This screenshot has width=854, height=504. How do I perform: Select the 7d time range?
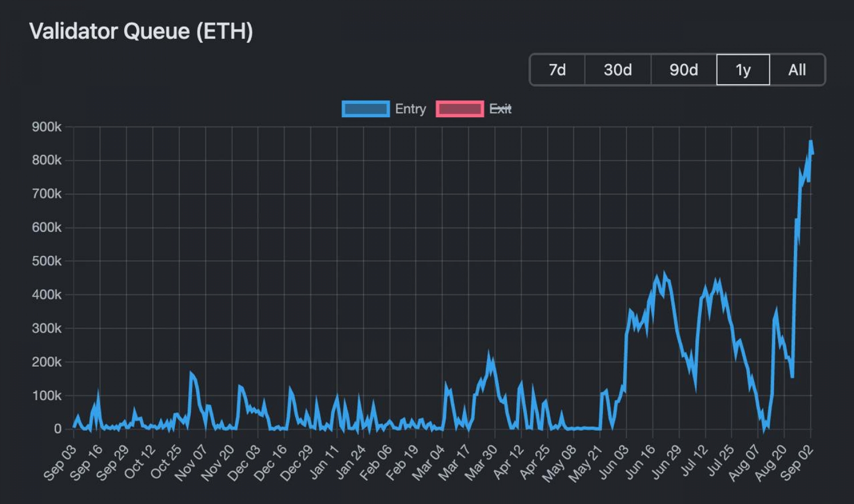pos(557,70)
